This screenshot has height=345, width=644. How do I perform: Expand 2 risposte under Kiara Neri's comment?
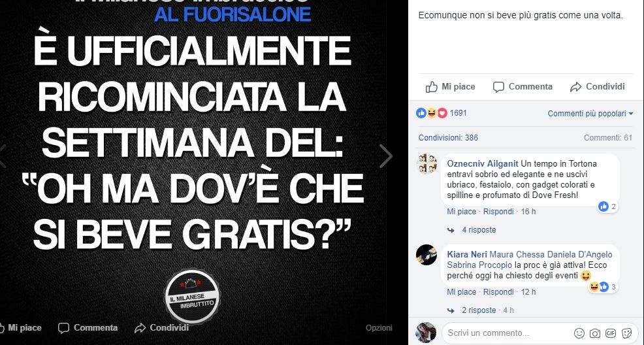pos(479,310)
